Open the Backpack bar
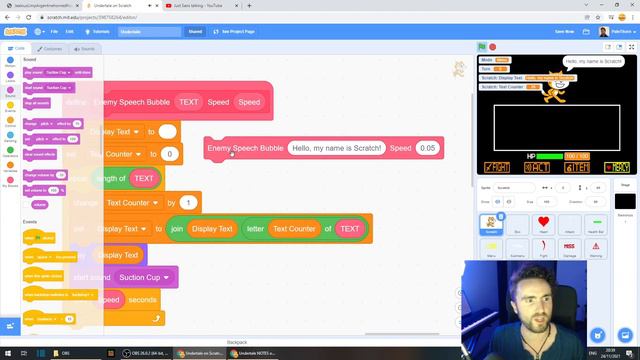 pos(236,342)
